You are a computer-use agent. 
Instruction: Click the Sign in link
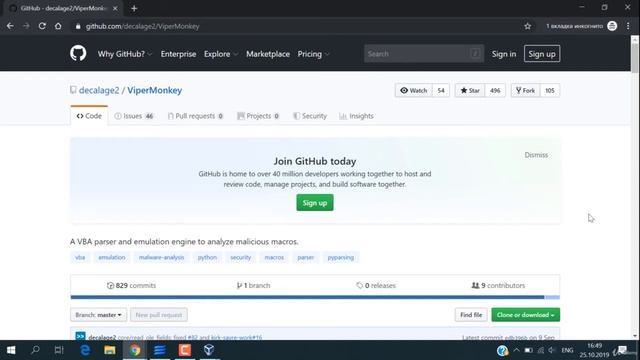tap(504, 54)
